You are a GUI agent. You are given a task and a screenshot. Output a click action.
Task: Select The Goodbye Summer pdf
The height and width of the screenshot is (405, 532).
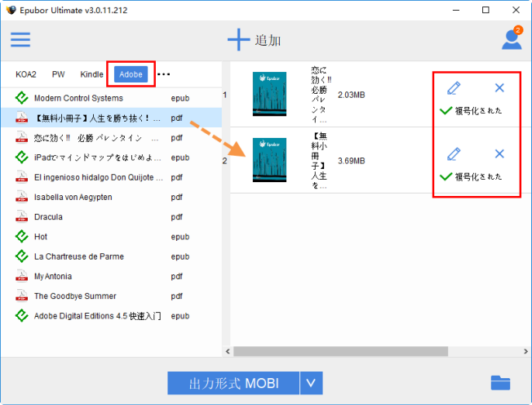click(x=111, y=296)
